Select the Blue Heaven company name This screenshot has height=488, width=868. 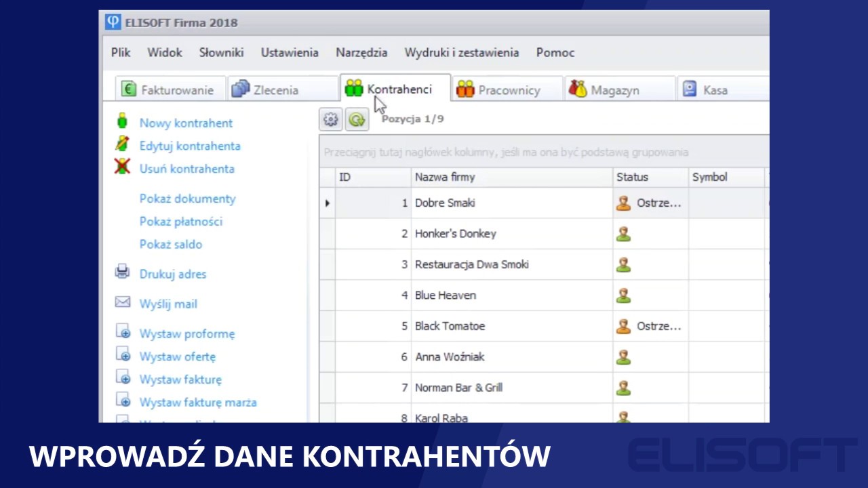[446, 296]
